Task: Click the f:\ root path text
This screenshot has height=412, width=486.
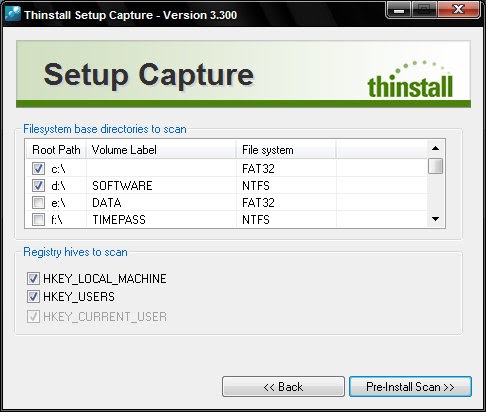Action: 57,220
